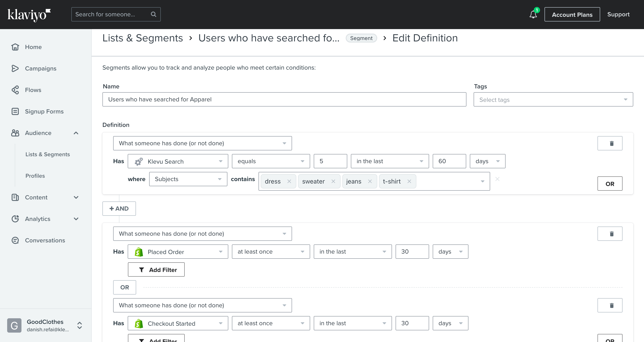Open the Subjects property dropdown
The image size is (644, 342).
click(x=188, y=179)
